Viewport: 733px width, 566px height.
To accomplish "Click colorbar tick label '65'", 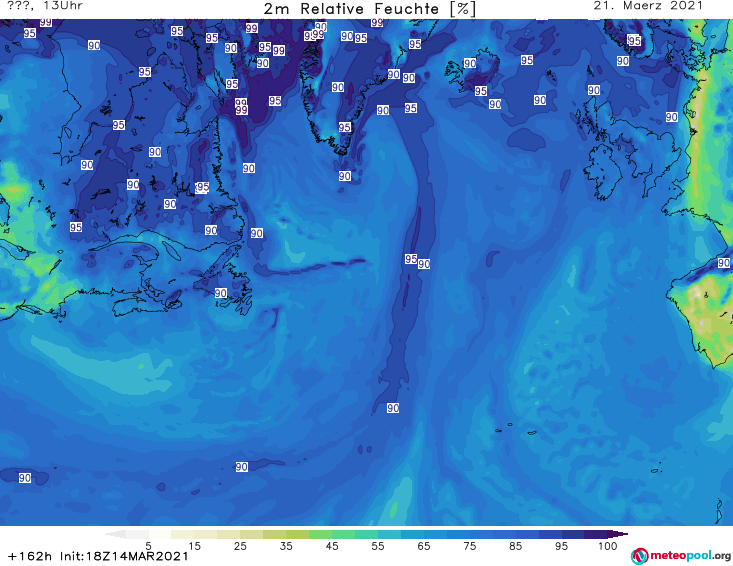I will [x=424, y=546].
